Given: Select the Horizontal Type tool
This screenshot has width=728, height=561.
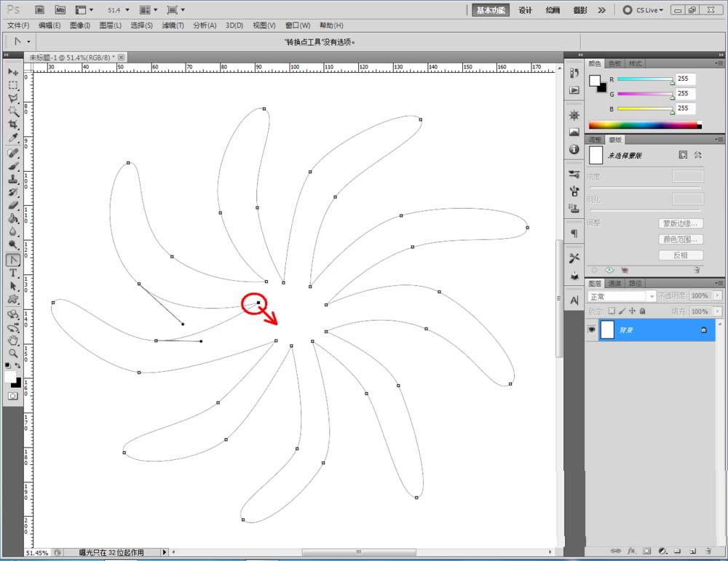Looking at the screenshot, I should click(x=13, y=273).
